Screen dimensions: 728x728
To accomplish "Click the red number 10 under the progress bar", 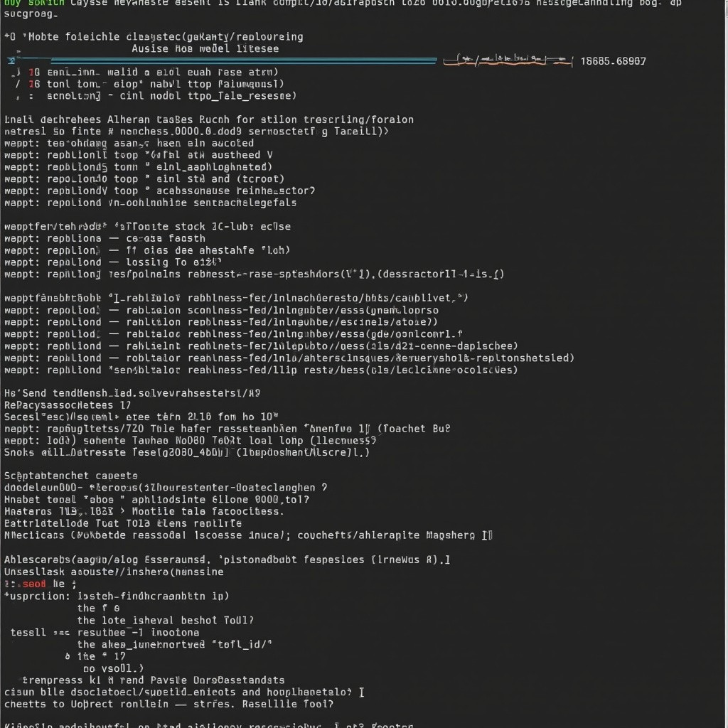I will 33,72.
